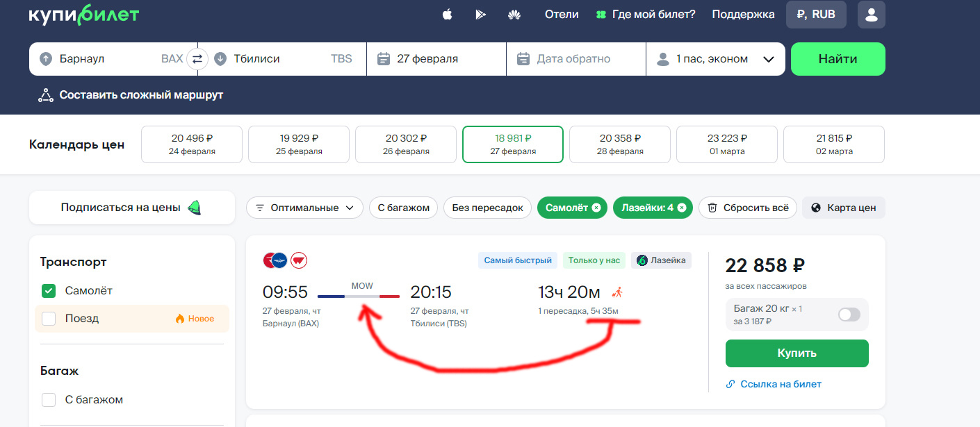Click the Купить button

coord(797,353)
